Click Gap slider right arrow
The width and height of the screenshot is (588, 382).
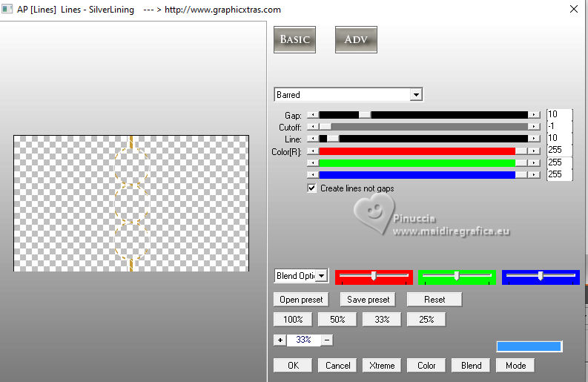pos(534,115)
